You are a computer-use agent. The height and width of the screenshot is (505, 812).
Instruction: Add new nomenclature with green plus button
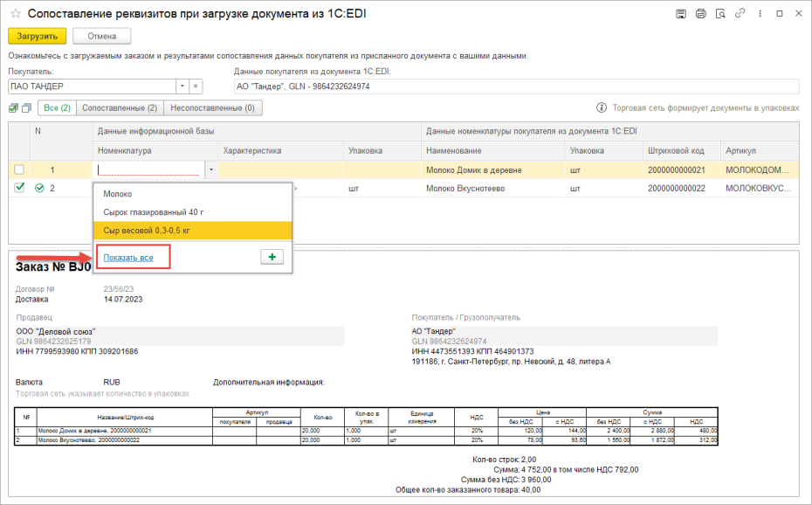point(272,257)
